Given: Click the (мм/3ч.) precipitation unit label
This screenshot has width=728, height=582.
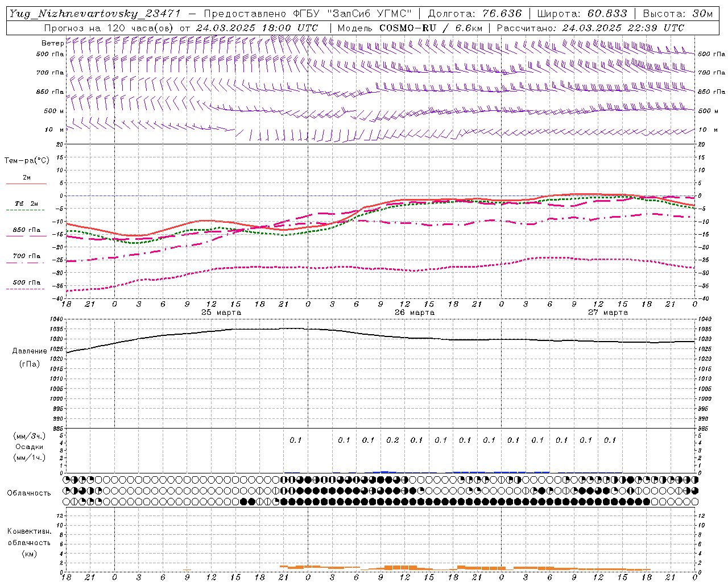Looking at the screenshot, I should point(30,436).
